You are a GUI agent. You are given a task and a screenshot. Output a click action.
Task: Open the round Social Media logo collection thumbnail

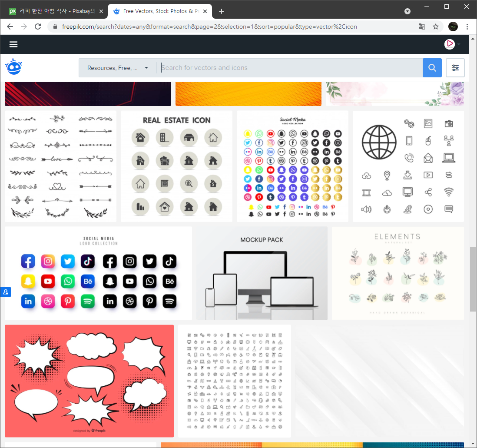[x=292, y=166]
